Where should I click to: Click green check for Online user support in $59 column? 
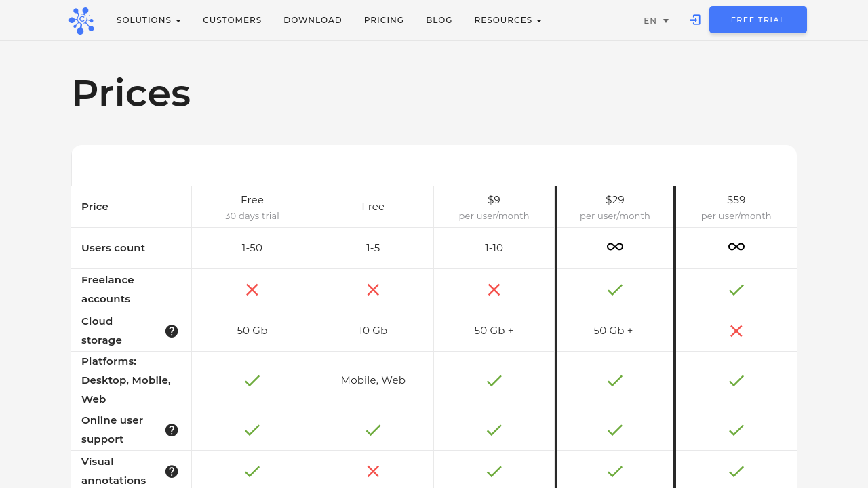point(736,430)
